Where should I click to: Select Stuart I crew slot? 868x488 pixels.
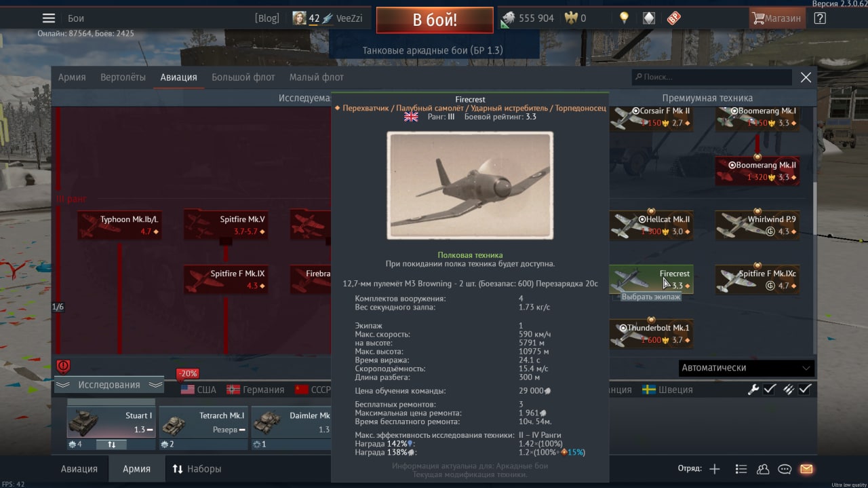tap(111, 421)
